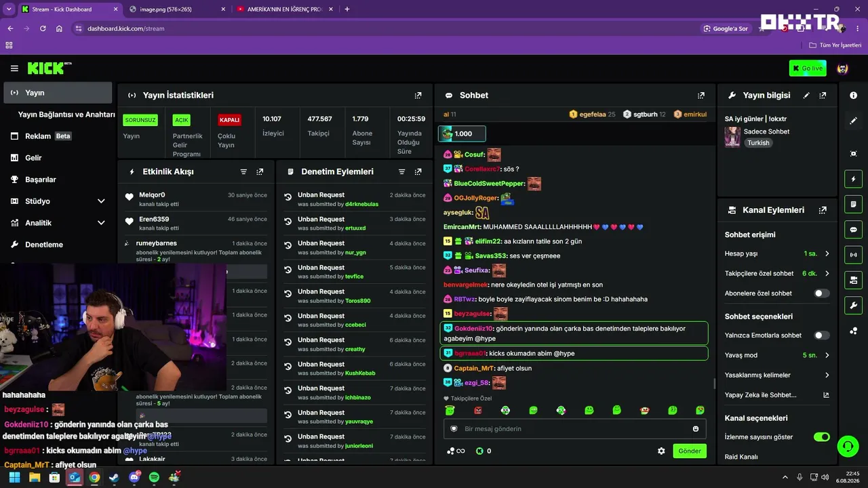Open chat settings gear icon
Image resolution: width=868 pixels, height=488 pixels.
pyautogui.click(x=661, y=451)
